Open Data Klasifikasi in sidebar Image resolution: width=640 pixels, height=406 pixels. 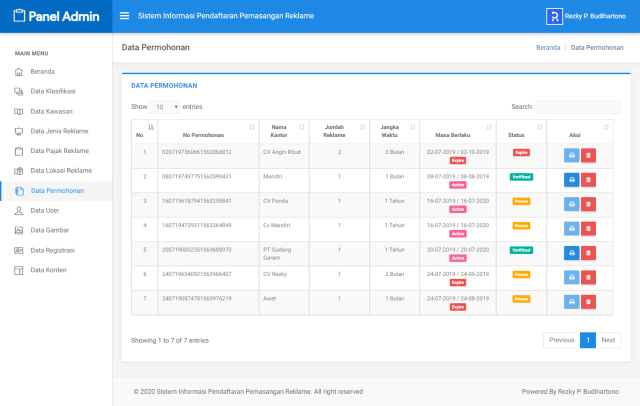(x=53, y=91)
